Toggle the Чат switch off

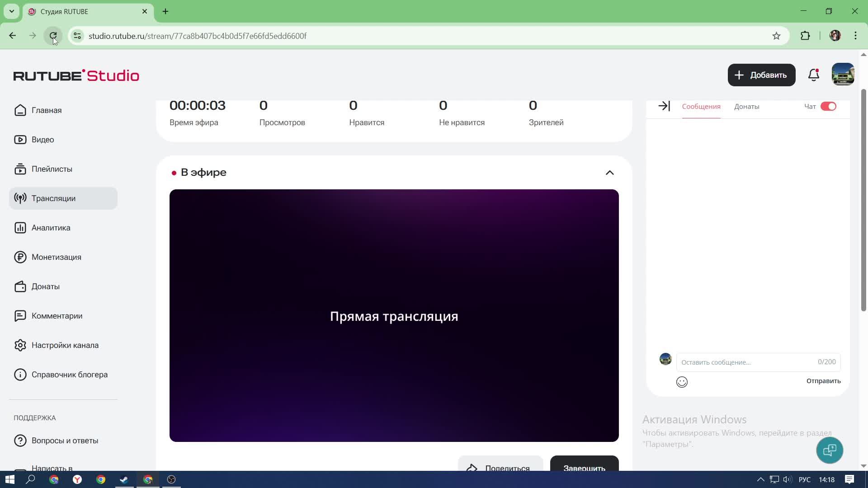(828, 107)
